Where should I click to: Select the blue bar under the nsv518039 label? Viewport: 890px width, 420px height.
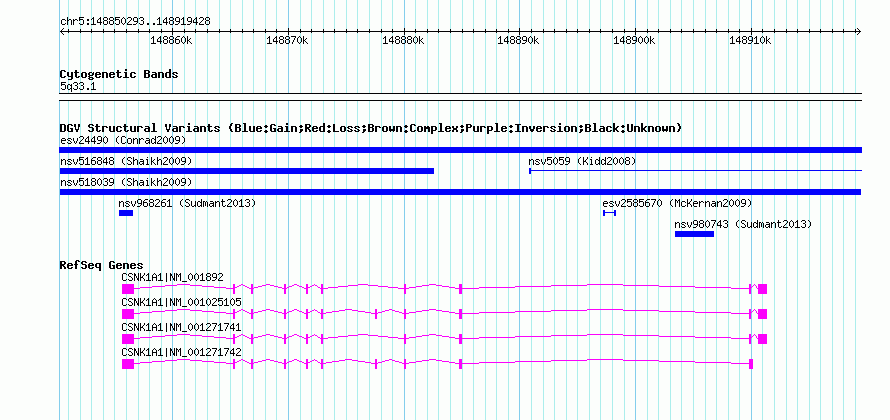[x=460, y=192]
